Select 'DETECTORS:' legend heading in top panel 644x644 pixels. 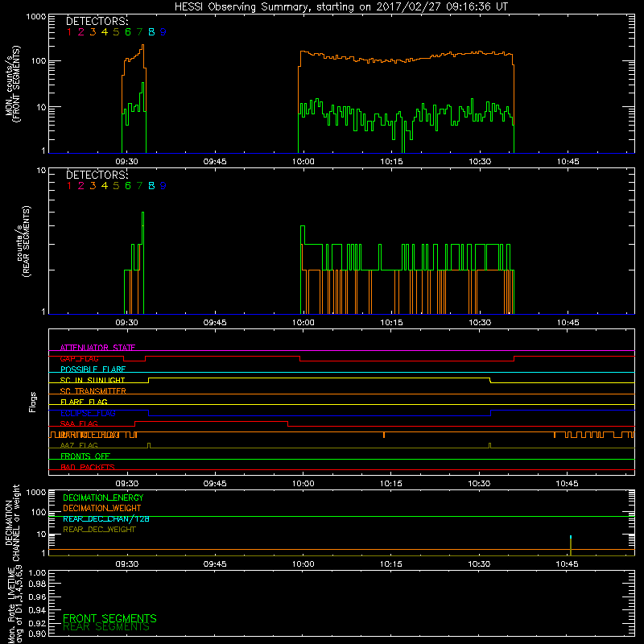point(97,22)
